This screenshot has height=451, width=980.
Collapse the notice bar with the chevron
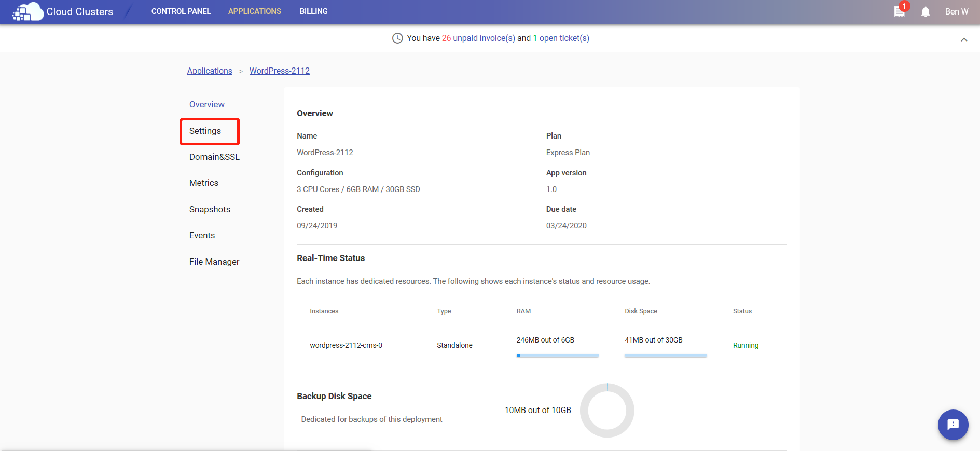pyautogui.click(x=964, y=39)
